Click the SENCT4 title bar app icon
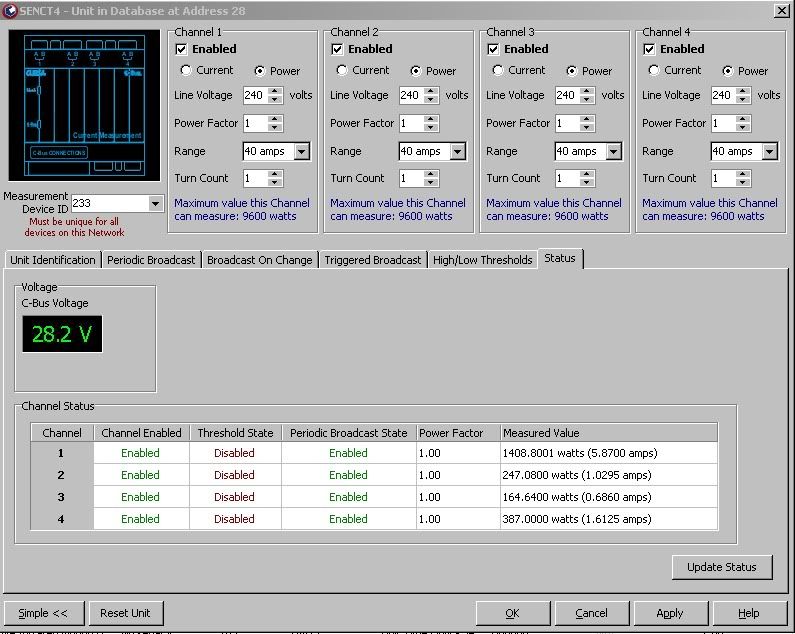 click(9, 10)
